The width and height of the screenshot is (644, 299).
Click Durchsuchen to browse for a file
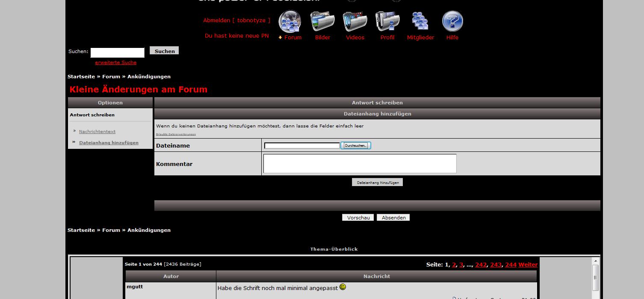(356, 146)
